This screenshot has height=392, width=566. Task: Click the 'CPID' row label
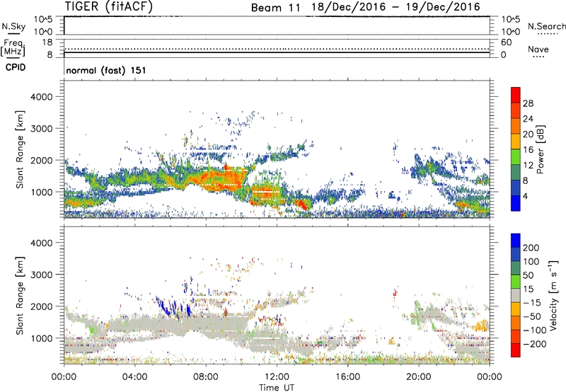click(x=16, y=67)
